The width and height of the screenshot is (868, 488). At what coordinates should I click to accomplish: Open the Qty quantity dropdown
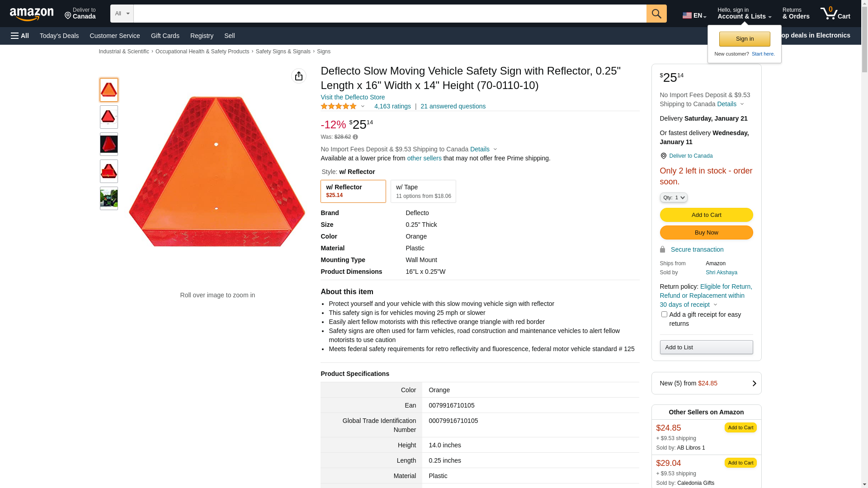(x=673, y=197)
